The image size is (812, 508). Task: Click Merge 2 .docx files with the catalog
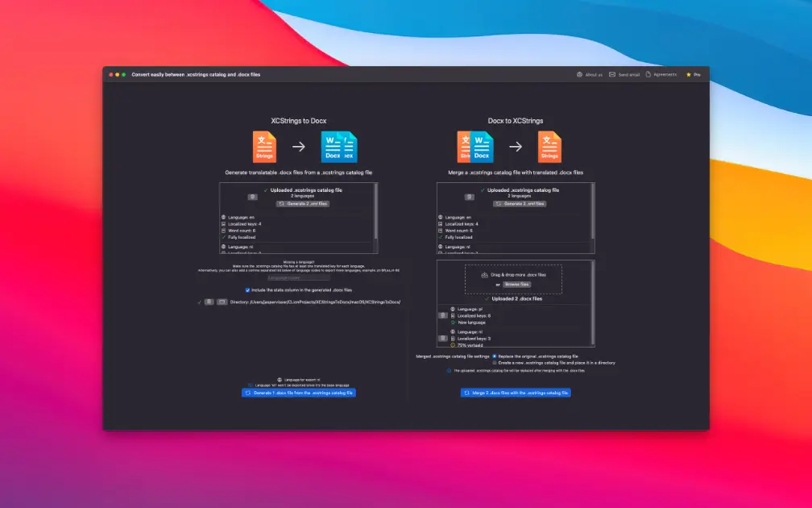point(516,393)
